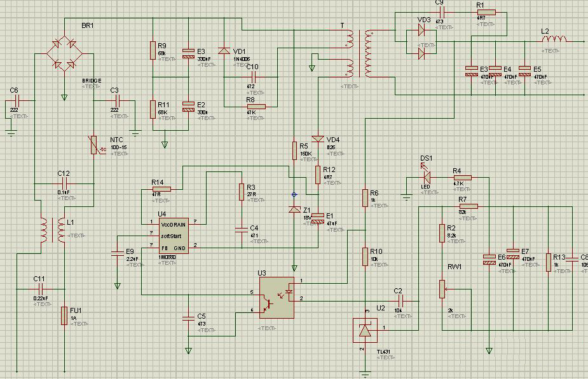Select the Z1 zener diode
This screenshot has width=588, height=379.
(x=294, y=209)
